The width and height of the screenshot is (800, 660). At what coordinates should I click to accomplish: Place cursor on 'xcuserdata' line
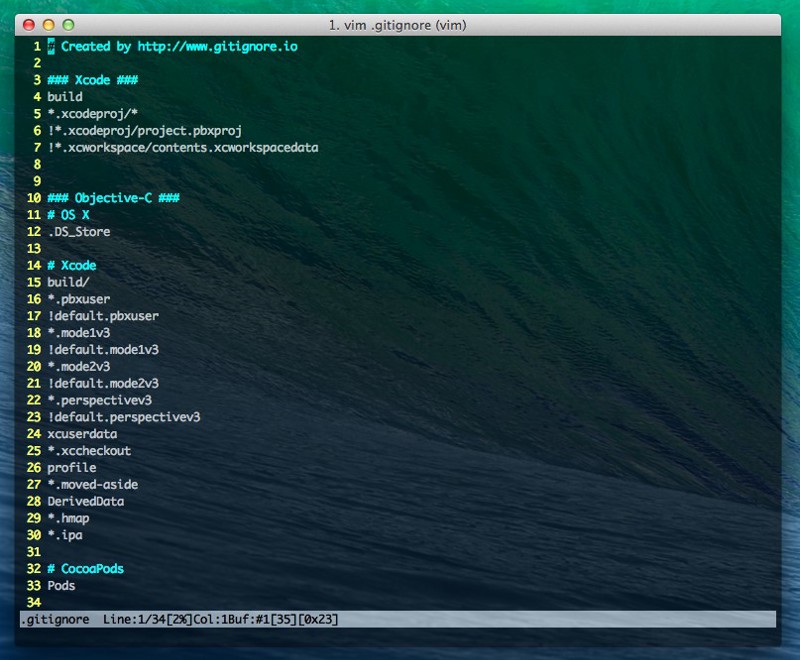coord(82,434)
